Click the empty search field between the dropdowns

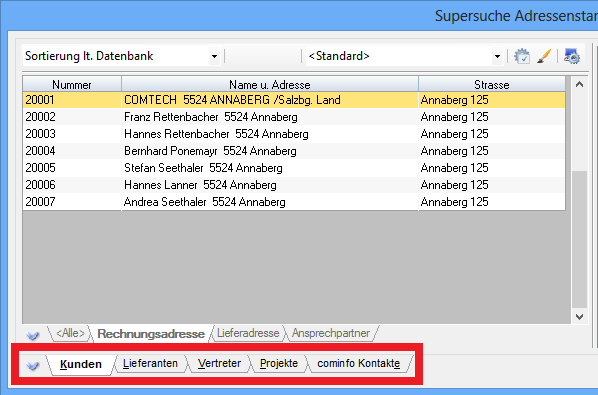point(263,56)
